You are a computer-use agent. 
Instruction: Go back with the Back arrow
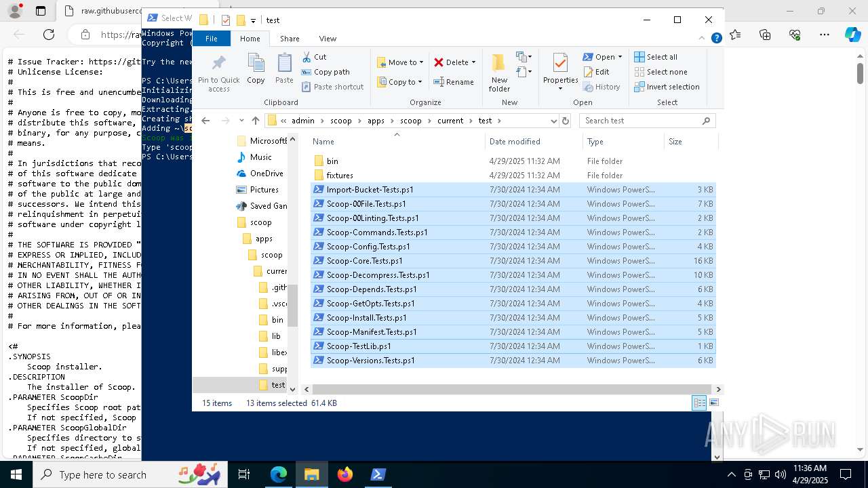(x=205, y=121)
